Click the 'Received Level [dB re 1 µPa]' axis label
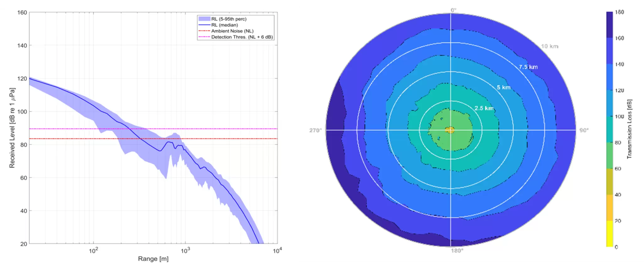Image resolution: width=644 pixels, height=276 pixels. coord(12,128)
